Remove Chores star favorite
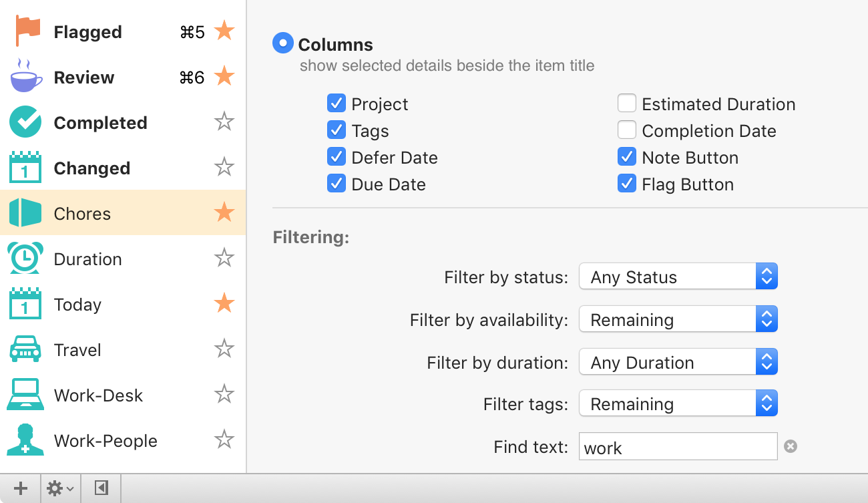 [224, 212]
